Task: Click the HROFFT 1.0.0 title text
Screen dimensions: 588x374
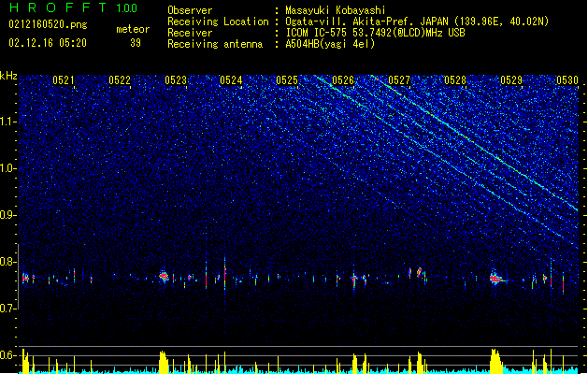Action: coord(73,7)
